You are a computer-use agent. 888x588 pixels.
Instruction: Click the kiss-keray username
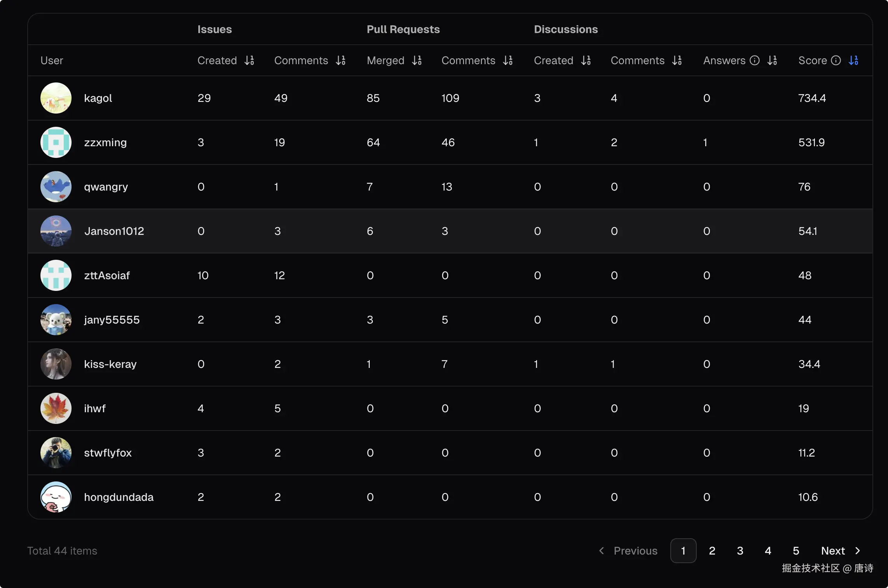[110, 364]
